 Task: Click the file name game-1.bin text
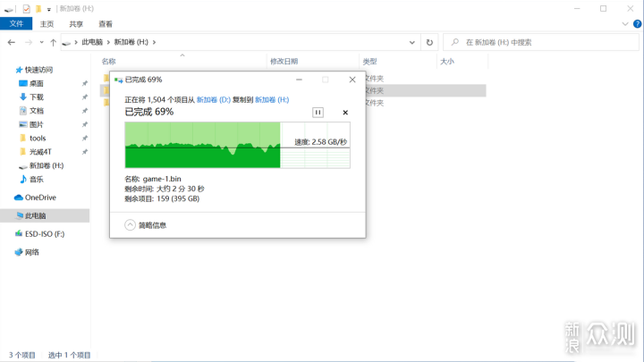pos(162,179)
